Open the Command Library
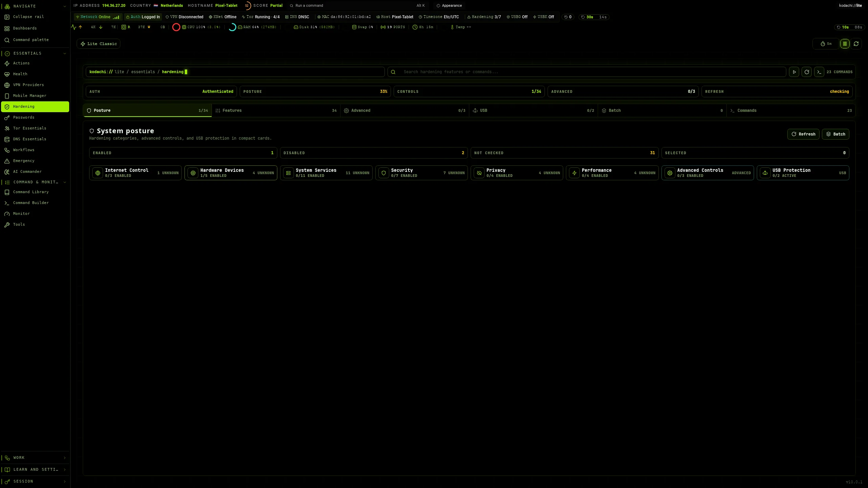The width and height of the screenshot is (868, 488). tap(35, 192)
